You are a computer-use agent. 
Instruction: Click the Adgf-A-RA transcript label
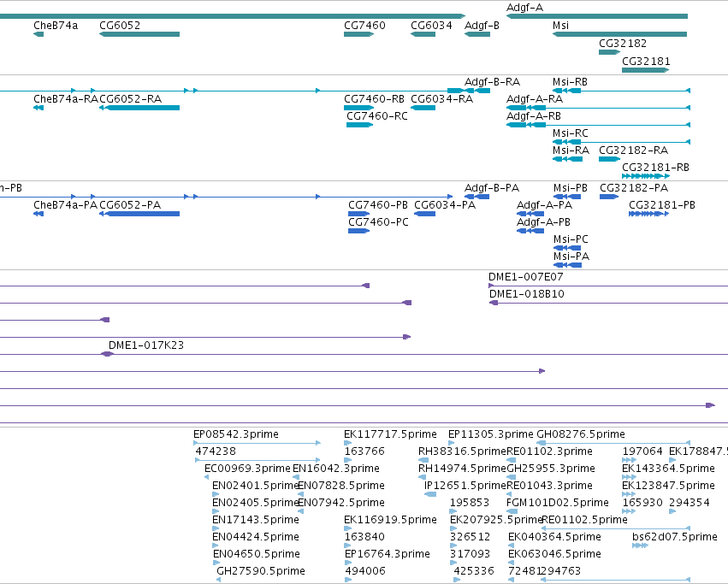tap(535, 99)
